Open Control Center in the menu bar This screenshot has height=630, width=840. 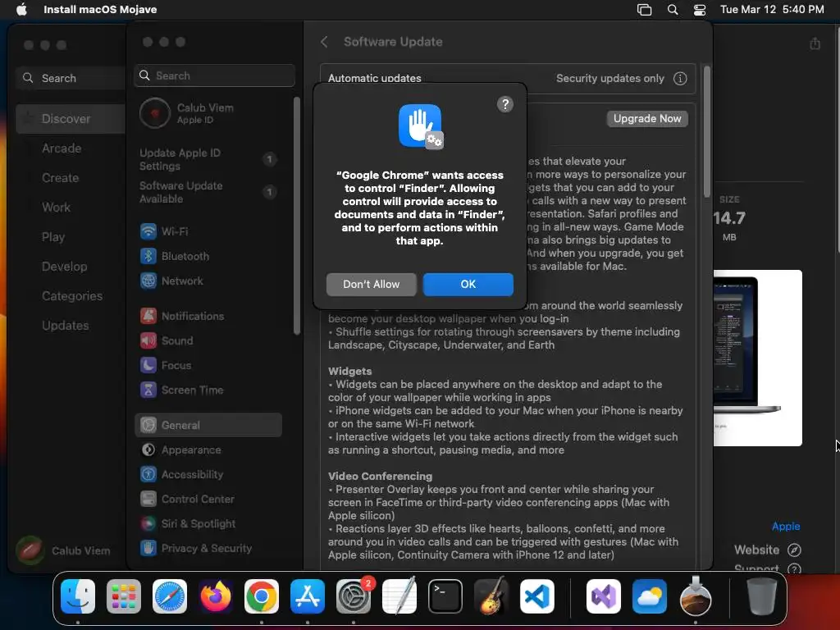click(x=699, y=9)
